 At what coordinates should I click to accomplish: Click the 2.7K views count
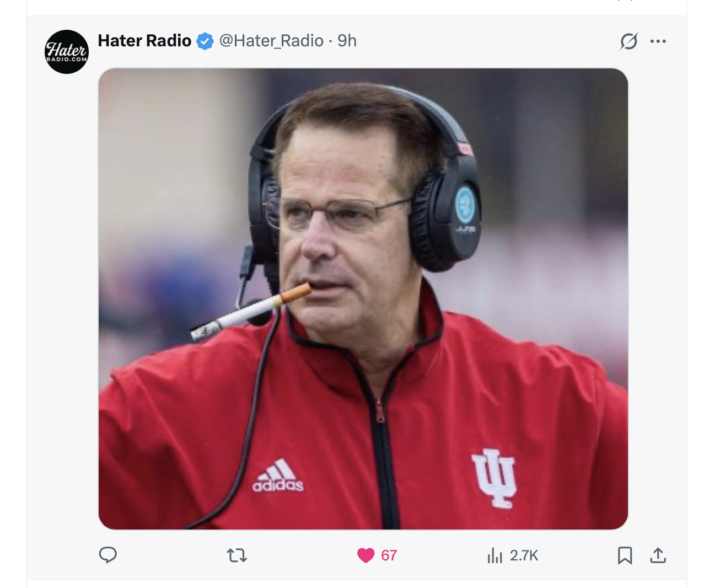[x=524, y=555]
